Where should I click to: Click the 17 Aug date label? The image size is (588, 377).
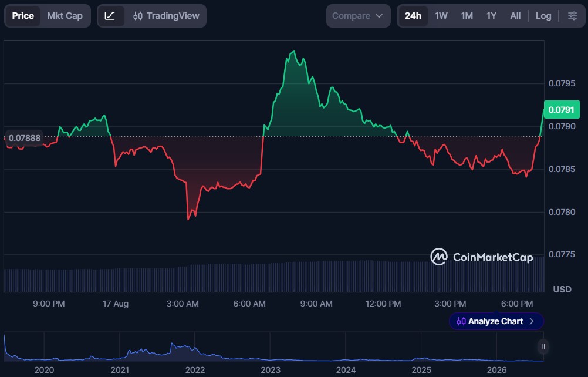[x=116, y=304]
